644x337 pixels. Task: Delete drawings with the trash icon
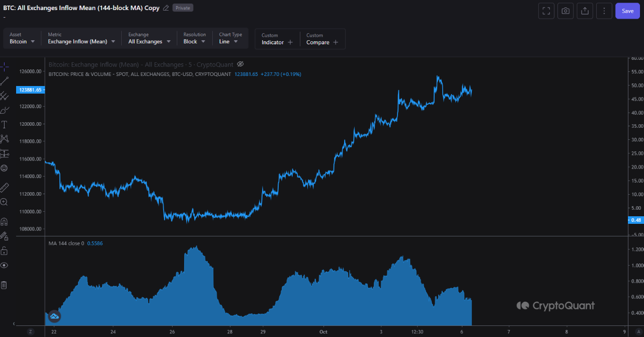4,285
